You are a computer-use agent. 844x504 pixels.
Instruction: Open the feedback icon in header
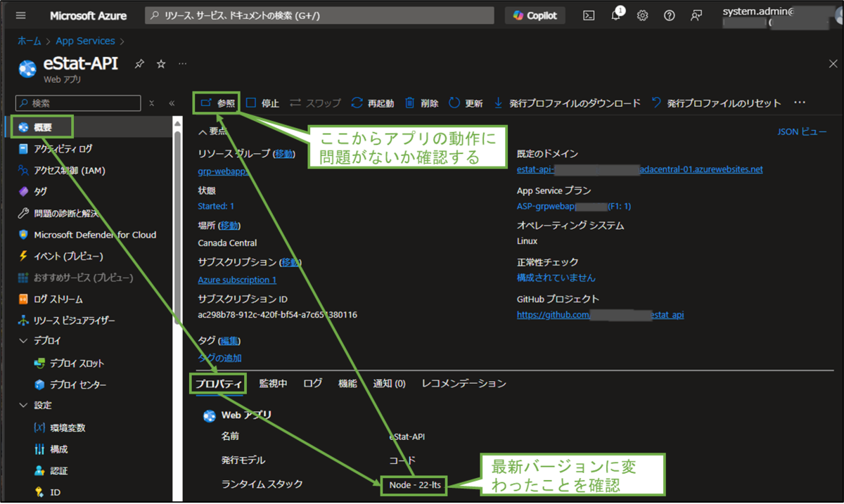696,15
